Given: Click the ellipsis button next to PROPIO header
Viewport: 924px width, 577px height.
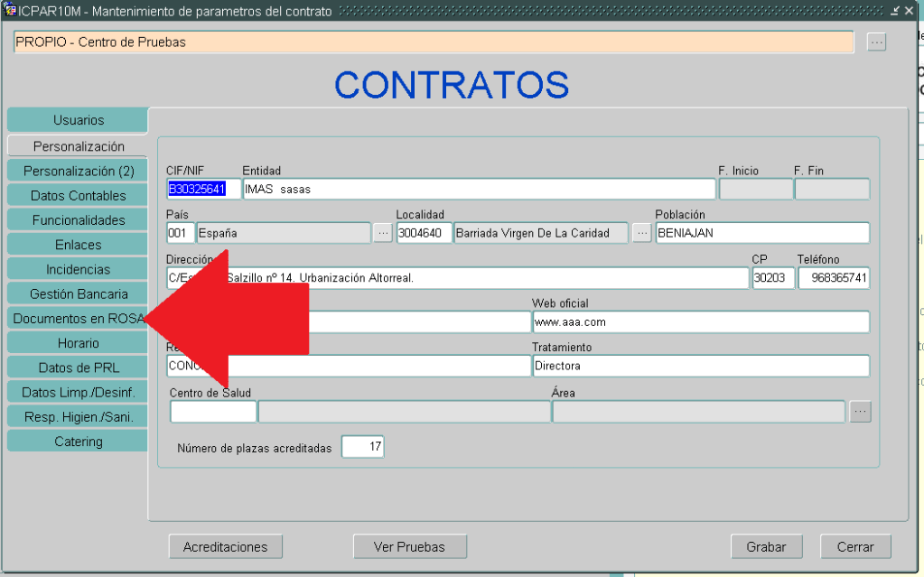Looking at the screenshot, I should click(876, 42).
